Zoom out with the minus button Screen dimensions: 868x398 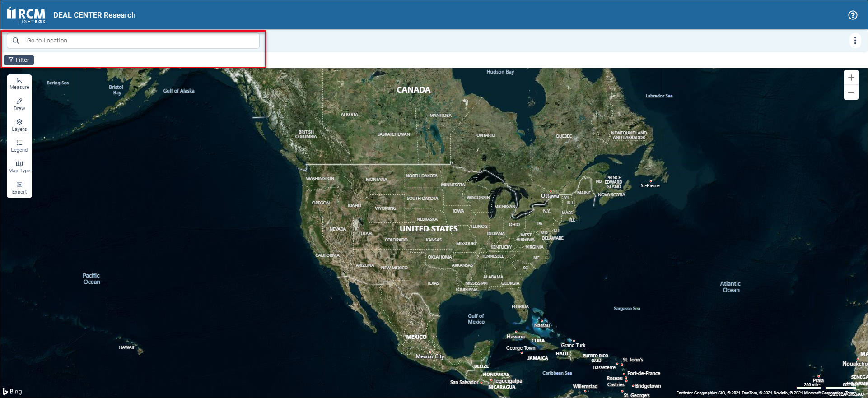[851, 93]
